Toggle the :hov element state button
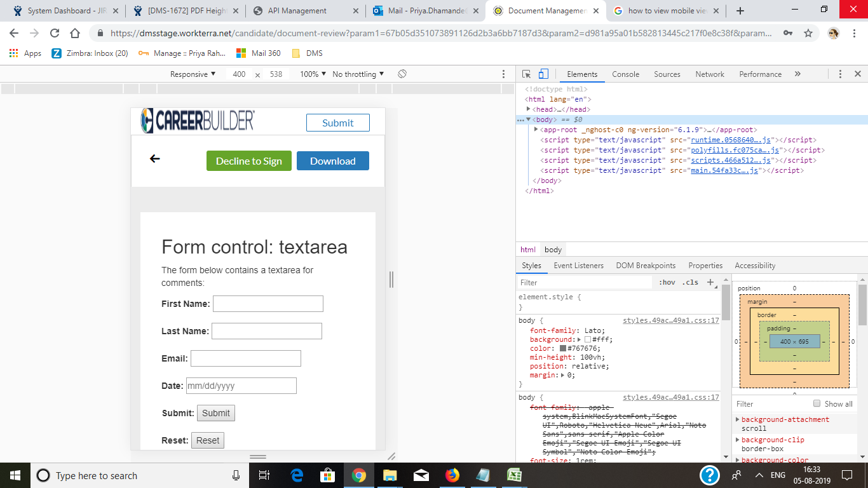Screen dimensions: 868x488 667,282
